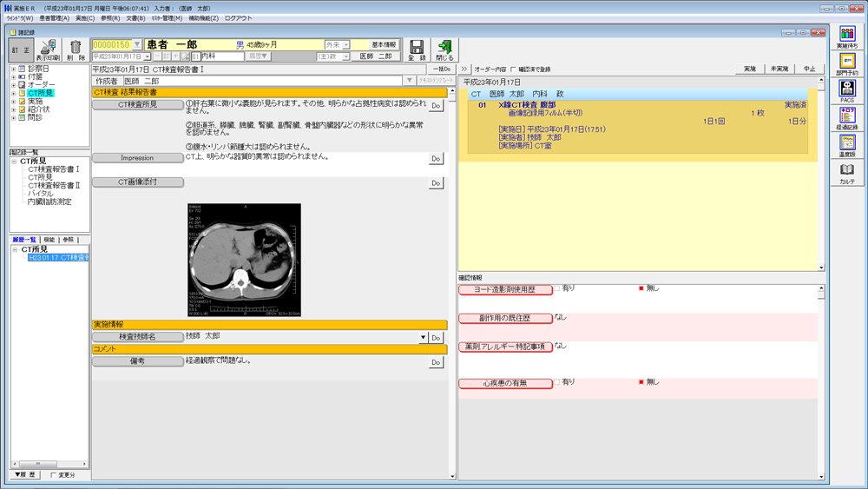This screenshot has height=489, width=868.
Task: Click the 中止 button
Action: 809,69
